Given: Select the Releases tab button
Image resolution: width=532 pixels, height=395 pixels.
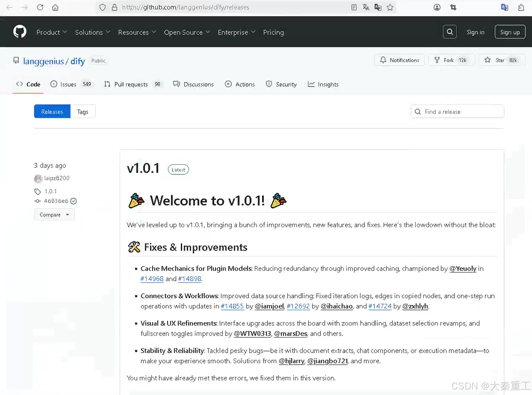Looking at the screenshot, I should pyautogui.click(x=52, y=111).
